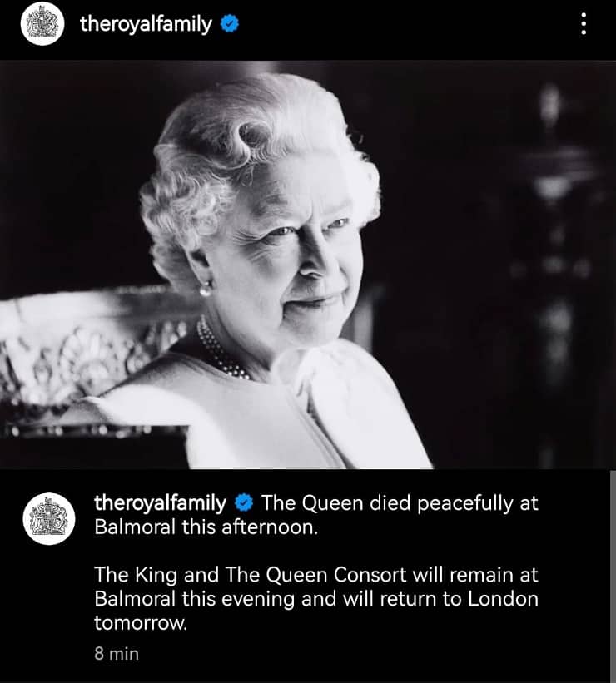Click "Balmoral this afternoon." in the caption

click(x=206, y=527)
